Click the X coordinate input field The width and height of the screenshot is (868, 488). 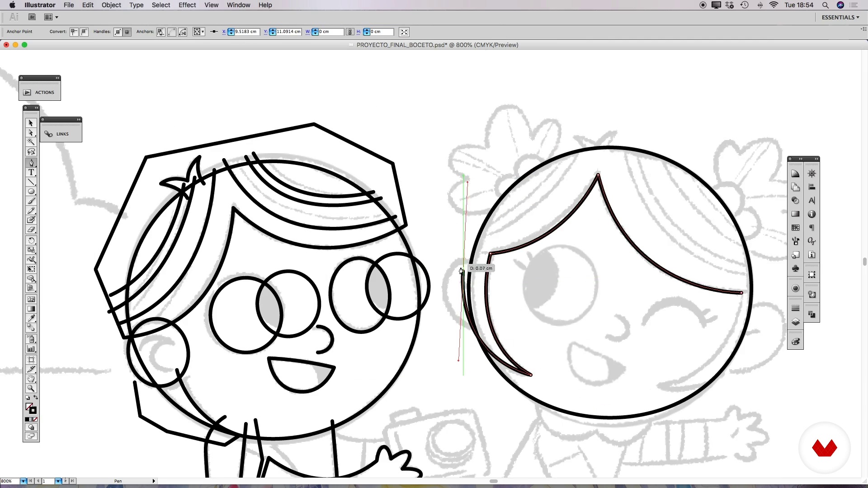[x=247, y=32]
